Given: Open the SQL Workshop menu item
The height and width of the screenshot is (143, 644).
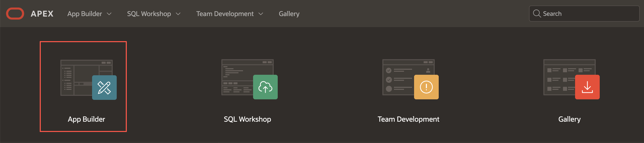Looking at the screenshot, I should (x=149, y=14).
